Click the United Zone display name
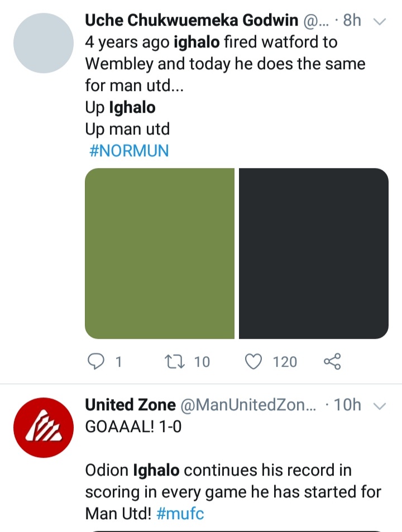Screen dimensions: 402x532 (x=130, y=405)
